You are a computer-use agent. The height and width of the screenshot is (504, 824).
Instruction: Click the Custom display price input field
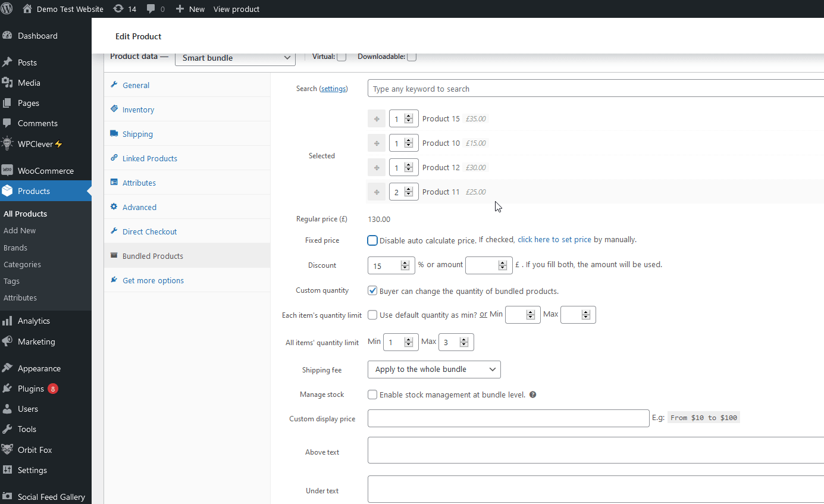508,418
